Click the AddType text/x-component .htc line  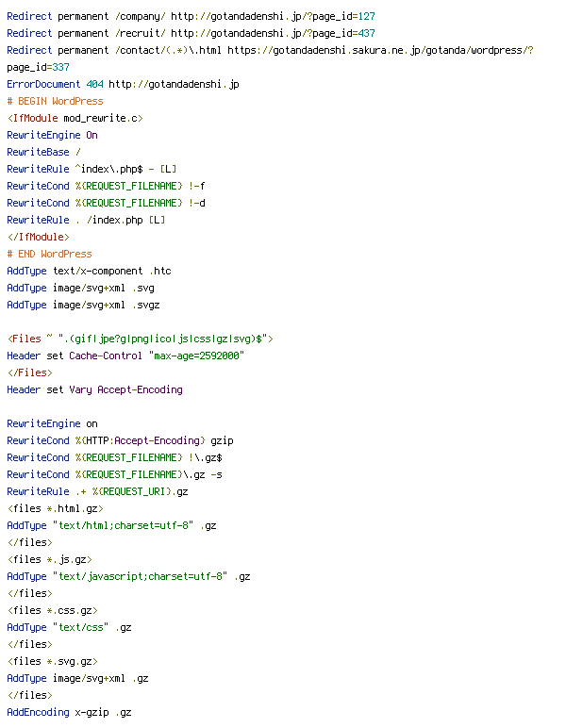tap(89, 272)
